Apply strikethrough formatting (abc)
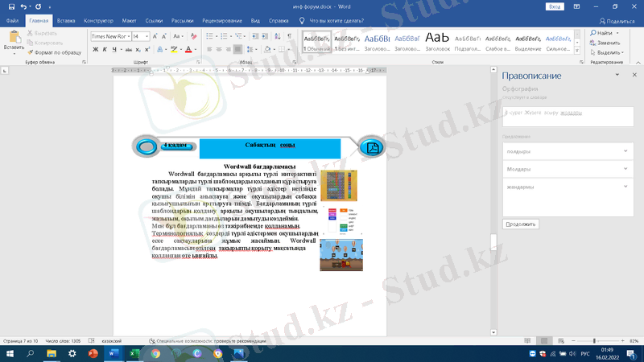 pos(129,50)
